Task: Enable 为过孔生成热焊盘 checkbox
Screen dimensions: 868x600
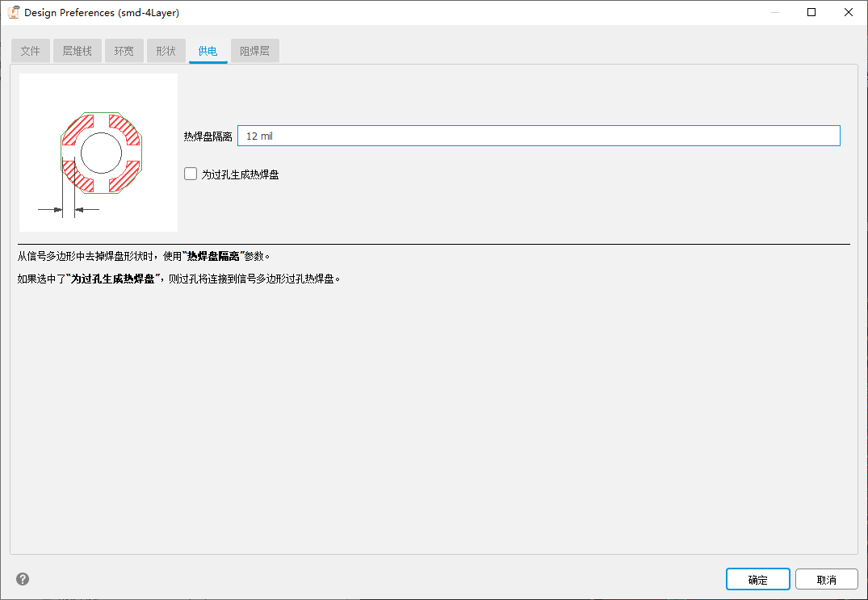Action: tap(191, 174)
